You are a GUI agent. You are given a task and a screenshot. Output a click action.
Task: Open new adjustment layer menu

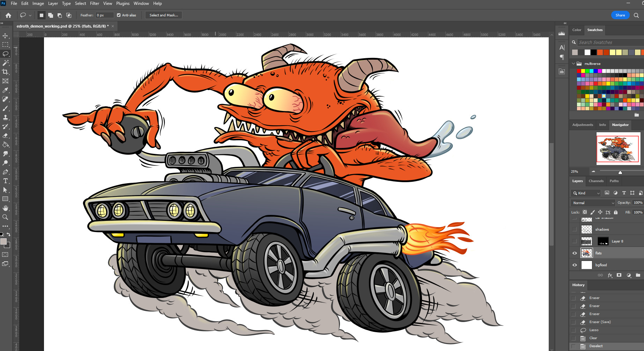click(x=629, y=275)
